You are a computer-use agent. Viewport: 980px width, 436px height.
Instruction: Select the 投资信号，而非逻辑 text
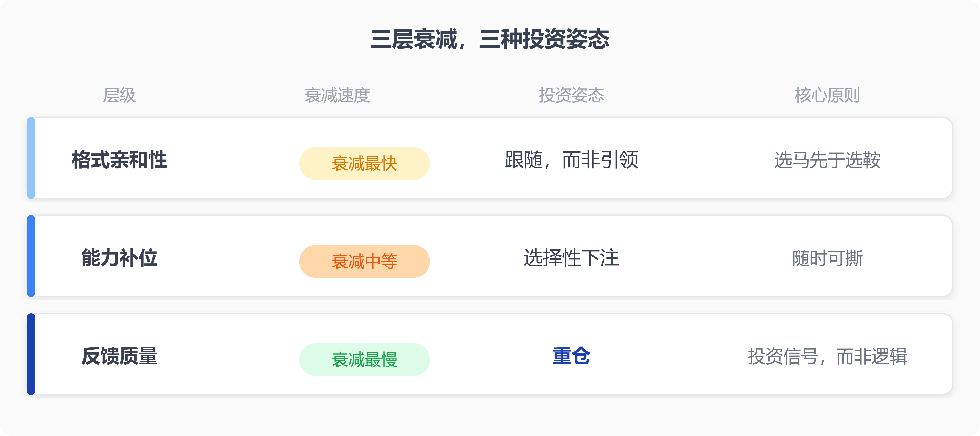tap(827, 356)
